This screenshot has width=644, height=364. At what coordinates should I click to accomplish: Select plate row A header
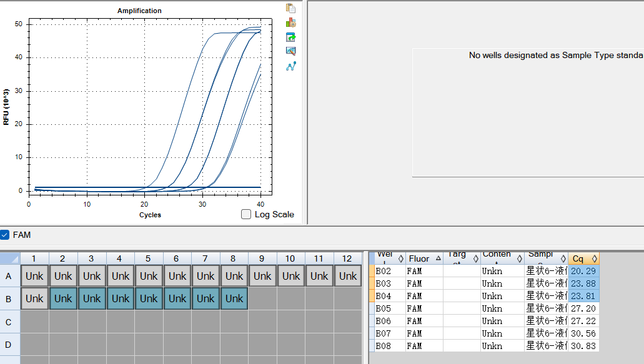coord(9,276)
